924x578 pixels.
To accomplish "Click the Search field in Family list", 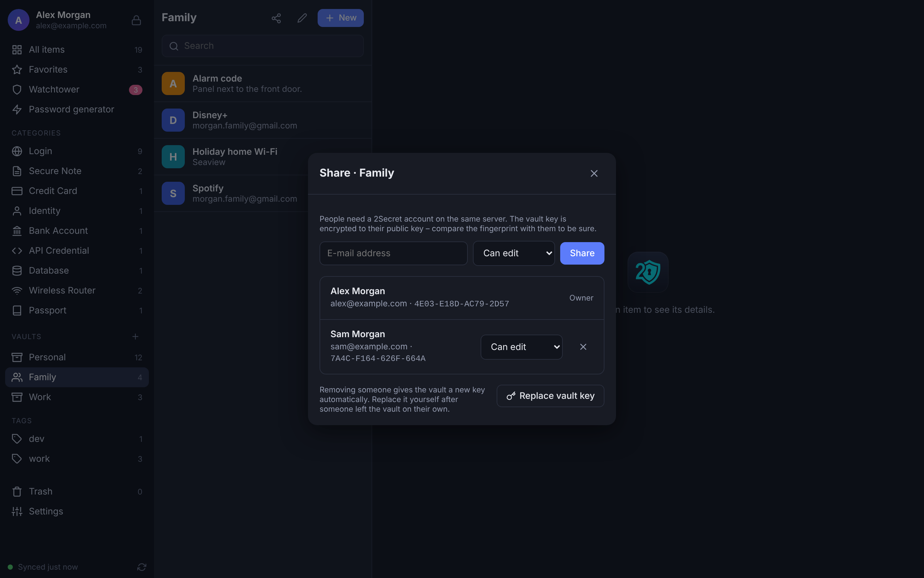I will pos(263,46).
